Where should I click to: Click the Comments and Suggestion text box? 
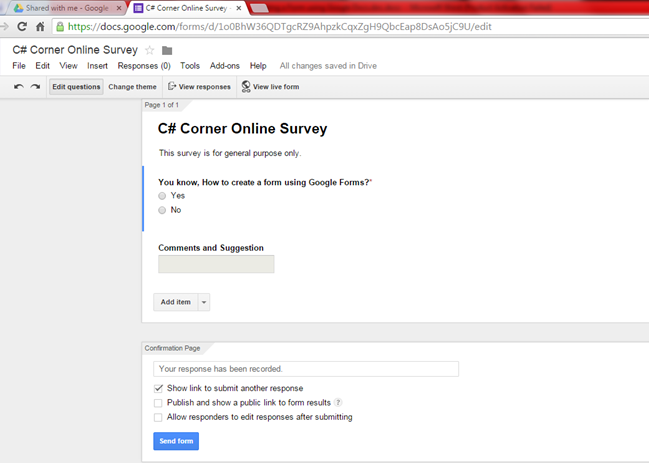coord(216,264)
